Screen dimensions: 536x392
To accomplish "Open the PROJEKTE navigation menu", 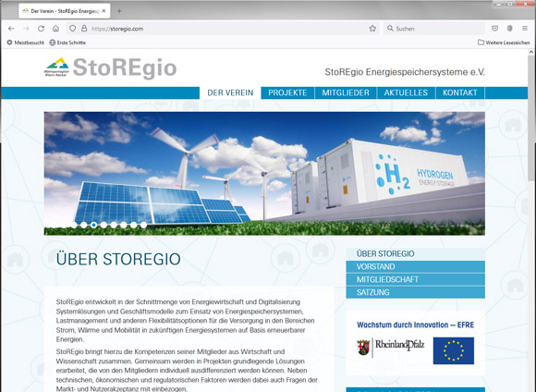I will point(287,92).
